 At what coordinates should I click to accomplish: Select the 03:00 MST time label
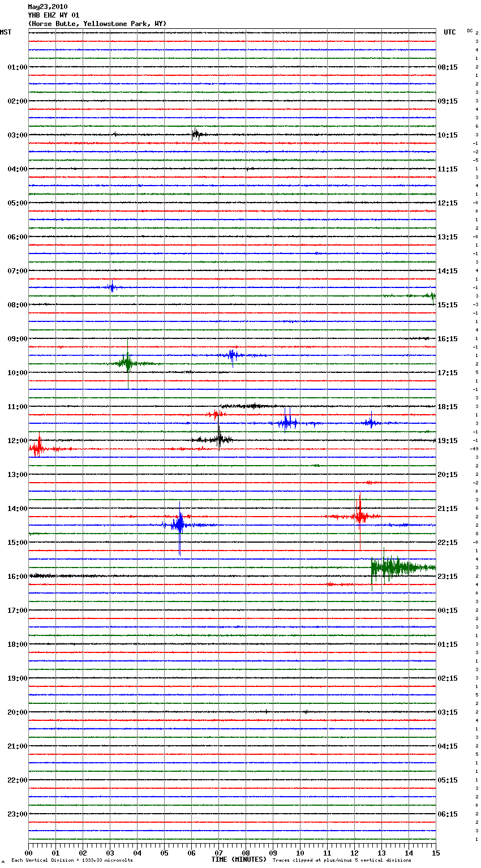[x=18, y=135]
